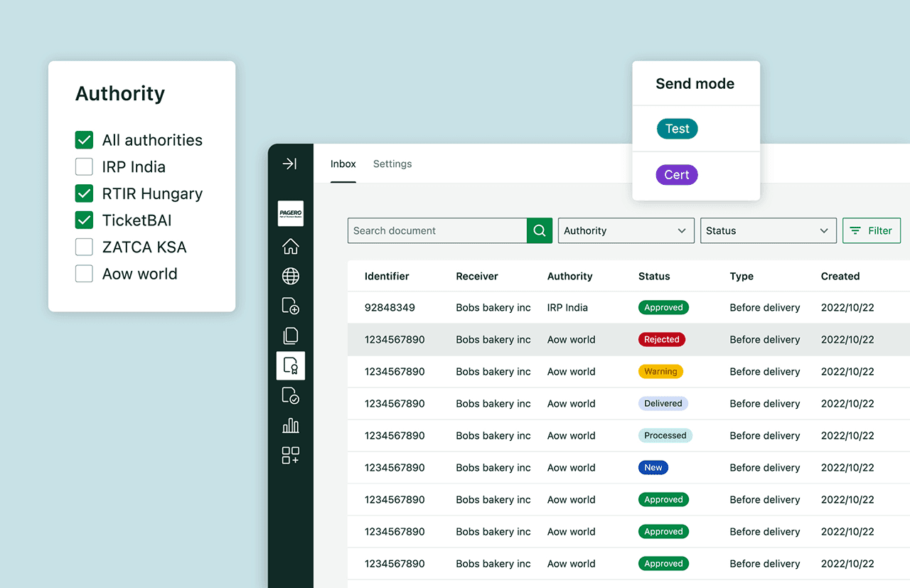Uncheck the All authorities checkbox
This screenshot has height=588, width=910.
point(84,140)
